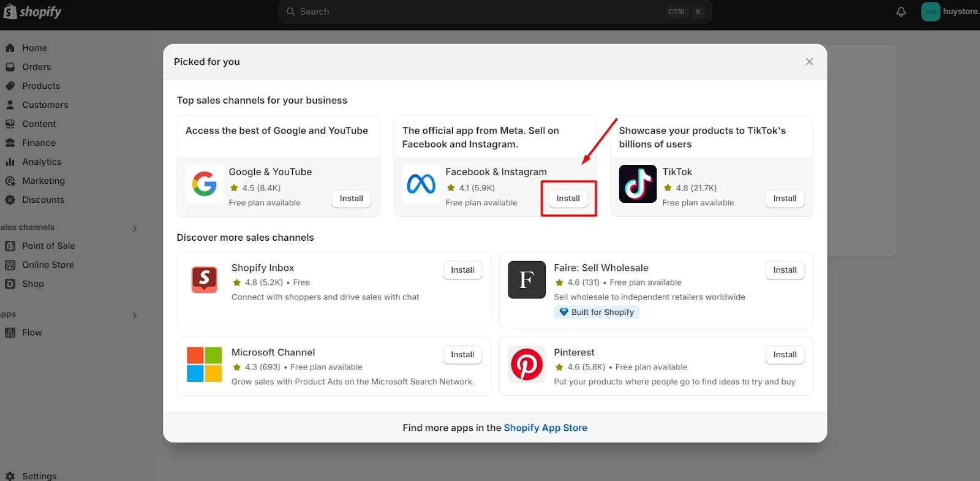Install the Google & YouTube channel
The width and height of the screenshot is (980, 481).
click(x=352, y=199)
